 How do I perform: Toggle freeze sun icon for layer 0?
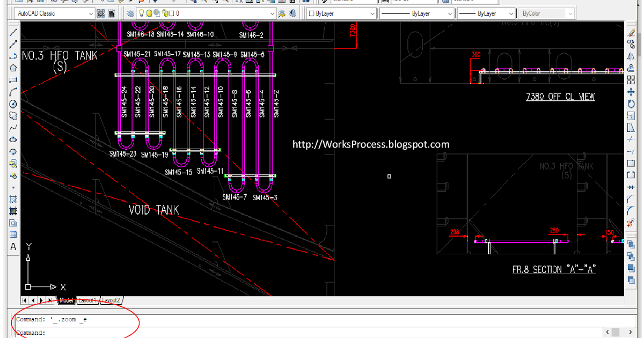pyautogui.click(x=149, y=13)
